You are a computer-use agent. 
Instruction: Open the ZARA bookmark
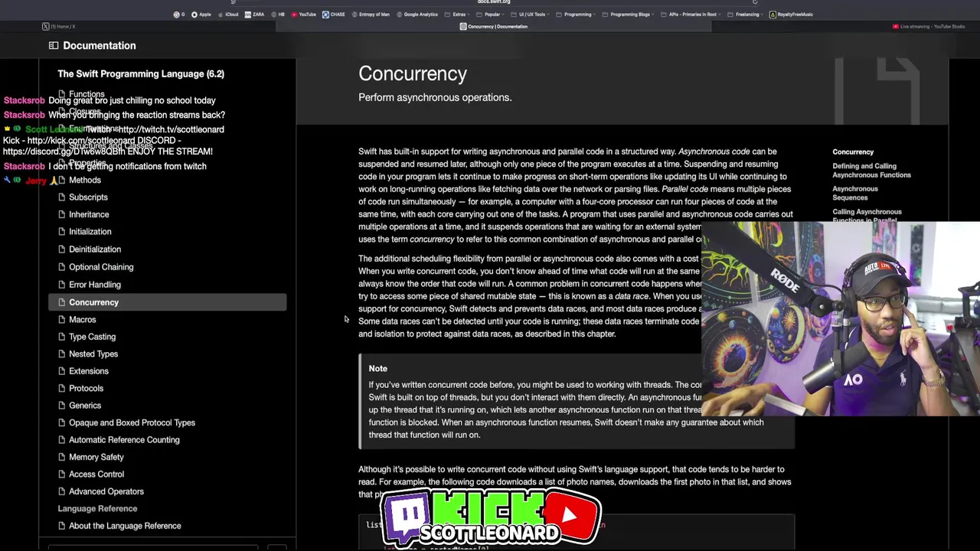255,14
